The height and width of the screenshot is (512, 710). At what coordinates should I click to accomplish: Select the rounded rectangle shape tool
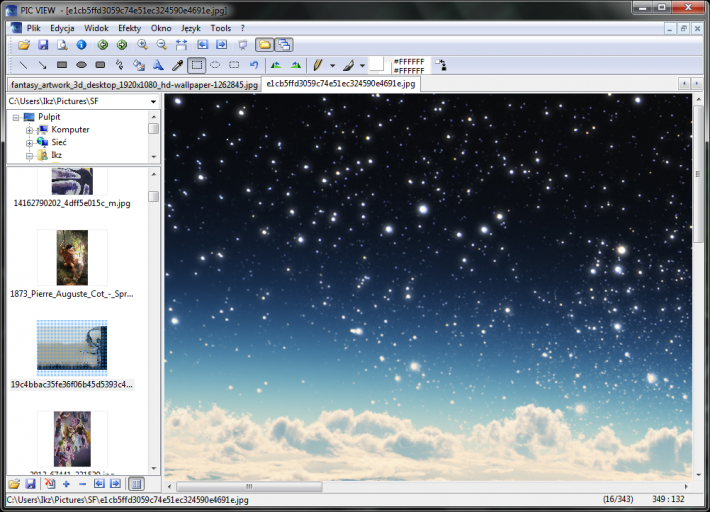click(x=101, y=65)
